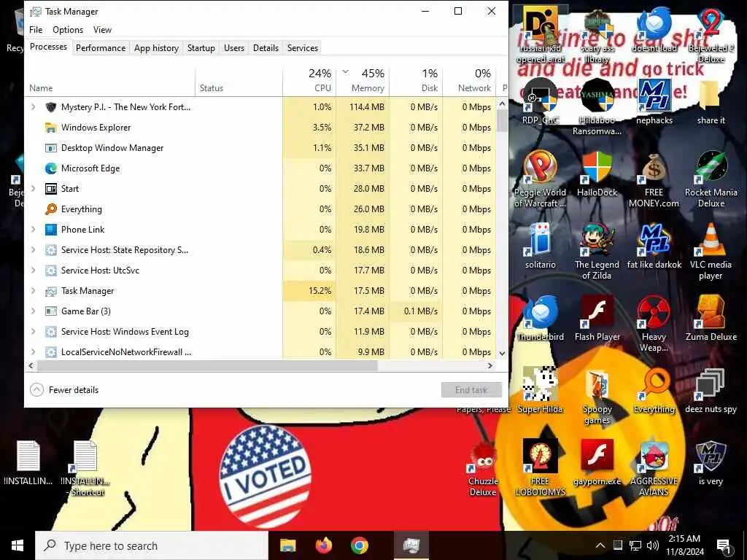Switch to the Users tab
Screen dimensions: 747x560
click(234, 47)
